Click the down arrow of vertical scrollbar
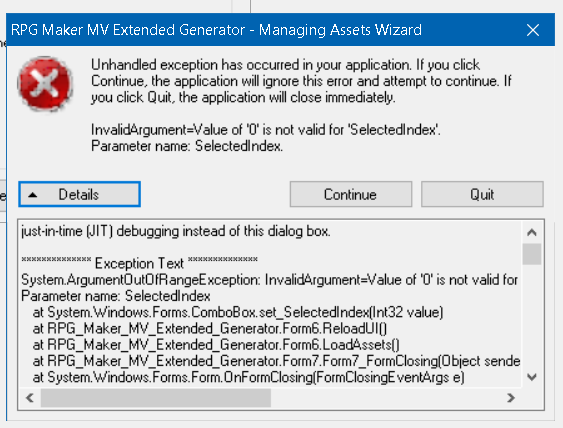This screenshot has height=428, width=563. 532,377
